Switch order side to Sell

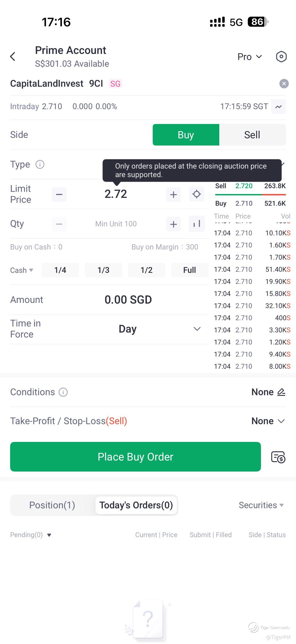tap(252, 135)
